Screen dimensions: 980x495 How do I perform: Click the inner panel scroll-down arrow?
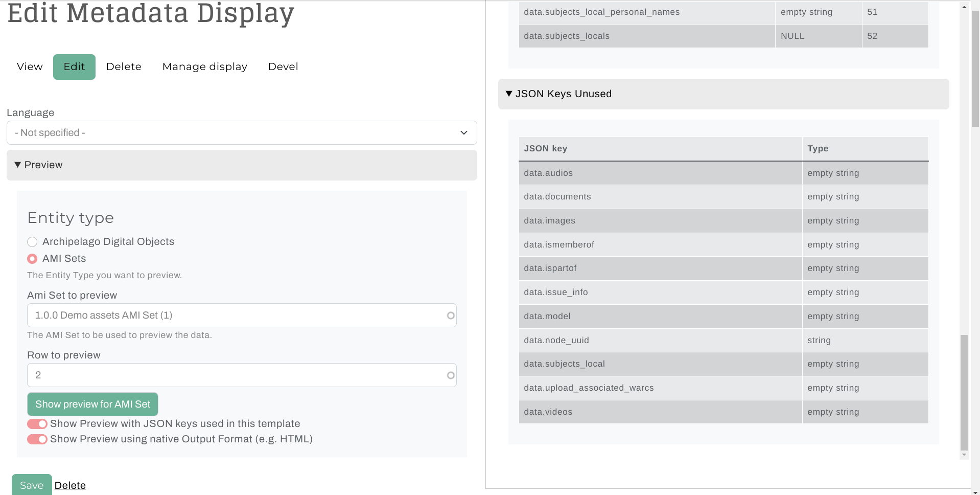coord(964,455)
